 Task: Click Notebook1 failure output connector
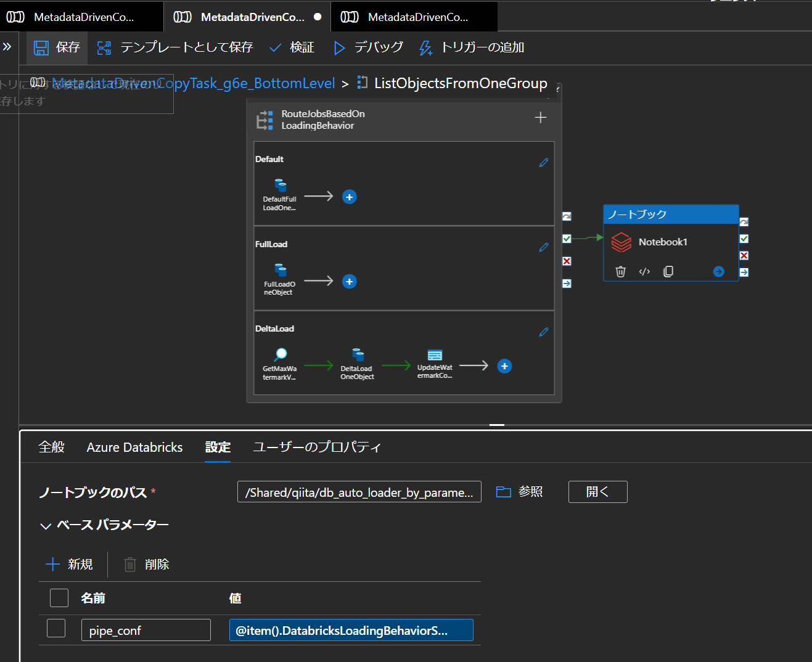[744, 255]
